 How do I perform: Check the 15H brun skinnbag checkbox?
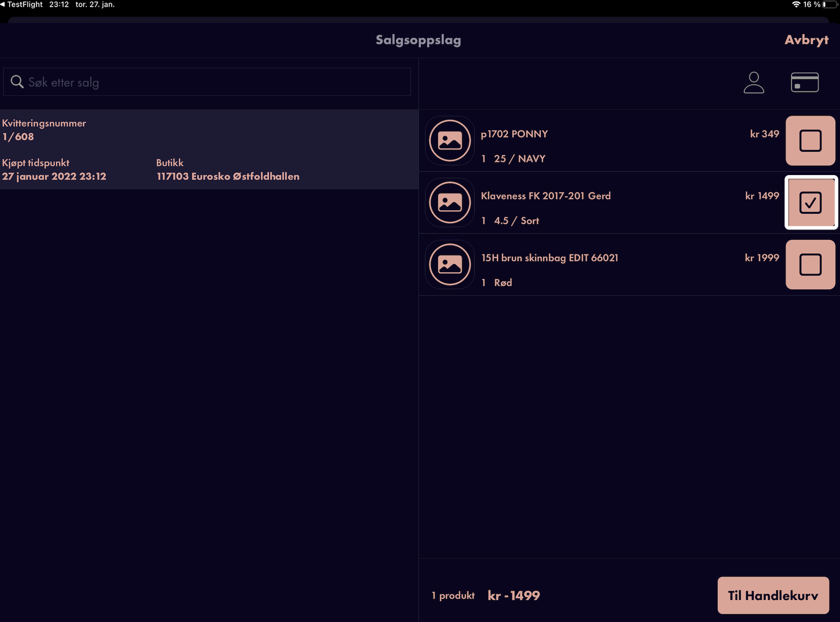(811, 265)
